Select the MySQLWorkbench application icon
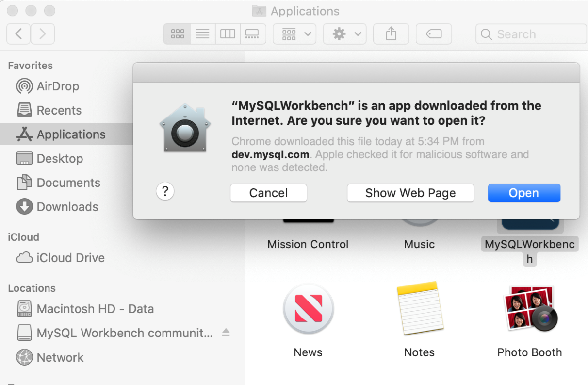Image resolution: width=588 pixels, height=385 pixels. pos(529,223)
